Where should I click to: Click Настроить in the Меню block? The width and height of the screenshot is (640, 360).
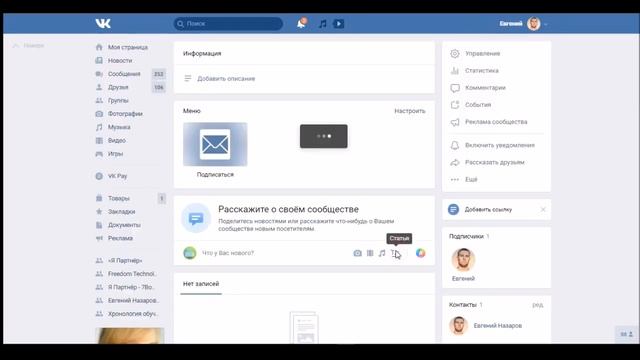pyautogui.click(x=409, y=111)
